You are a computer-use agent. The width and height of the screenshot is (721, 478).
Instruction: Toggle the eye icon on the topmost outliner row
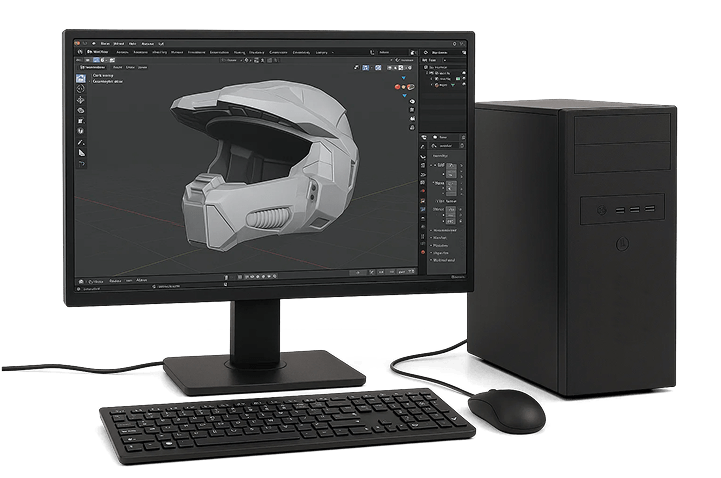pyautogui.click(x=464, y=73)
